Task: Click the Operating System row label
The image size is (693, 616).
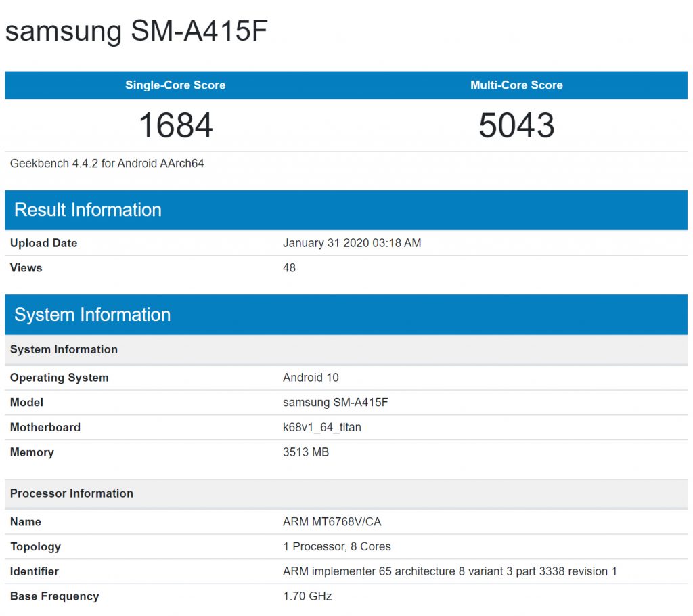Action: (60, 378)
